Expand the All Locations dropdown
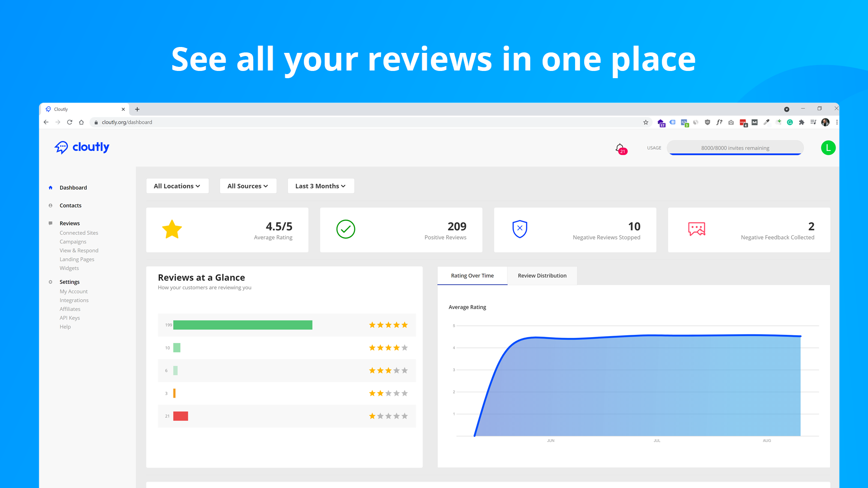 tap(177, 186)
